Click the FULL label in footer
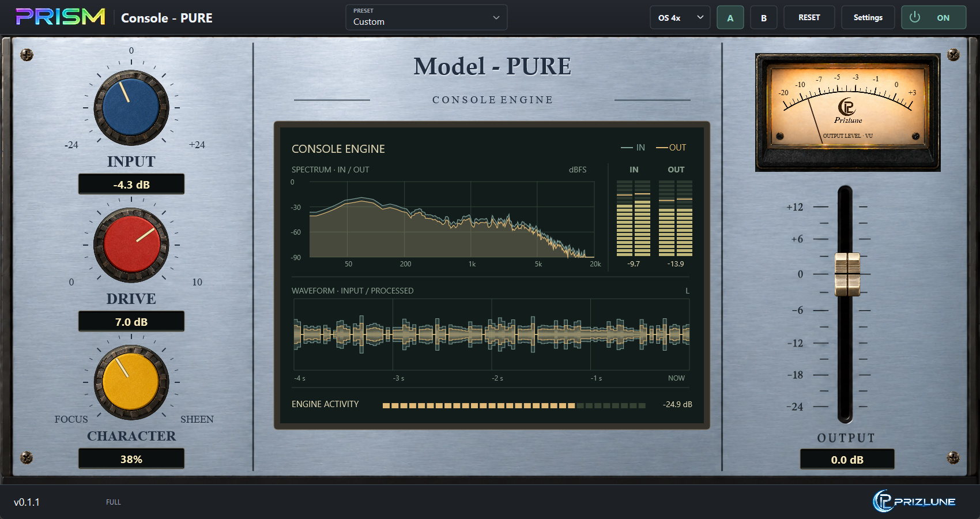 114,502
